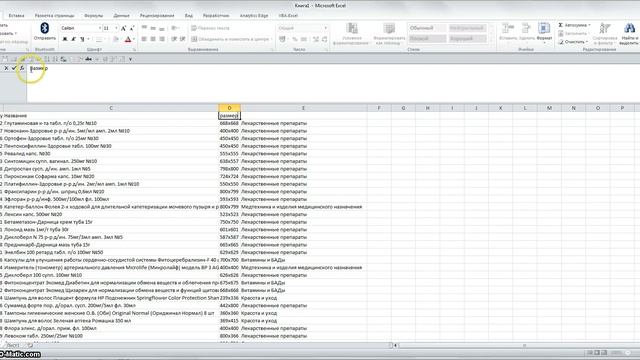Decrease the font size with the small A icon
640x360 pixels.
coord(132,28)
